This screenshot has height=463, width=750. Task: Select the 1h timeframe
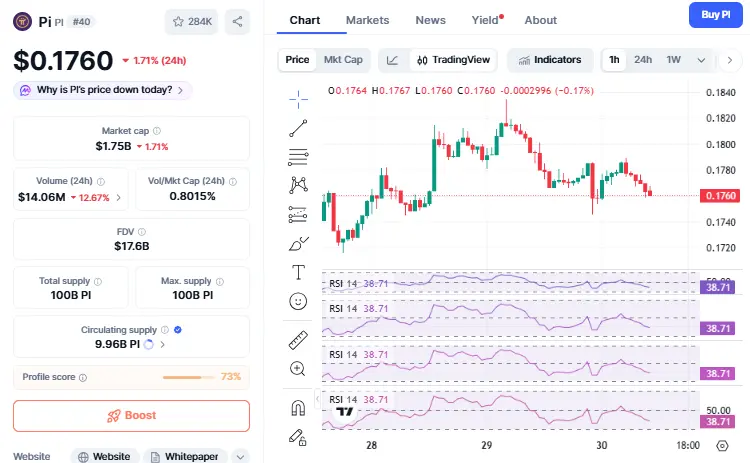(614, 60)
